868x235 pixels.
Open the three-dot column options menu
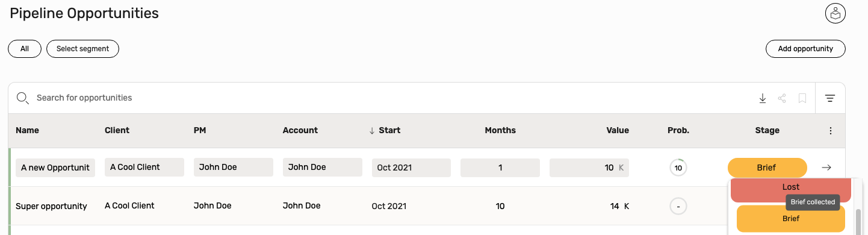(831, 131)
